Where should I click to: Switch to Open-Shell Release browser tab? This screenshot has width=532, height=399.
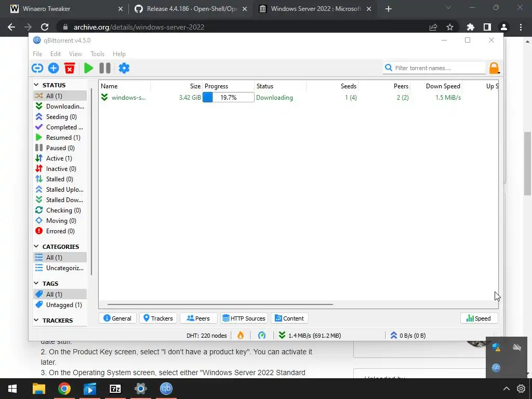(x=192, y=9)
